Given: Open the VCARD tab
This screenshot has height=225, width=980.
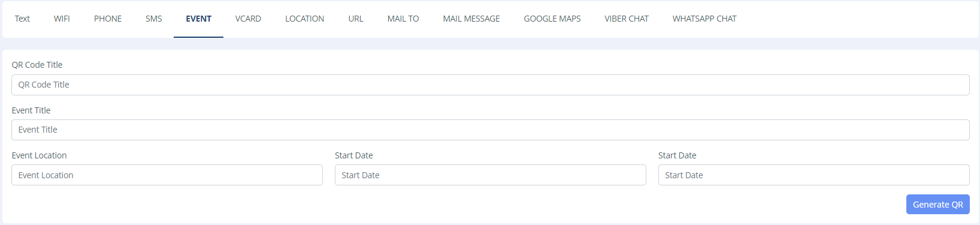Looking at the screenshot, I should pos(248,19).
